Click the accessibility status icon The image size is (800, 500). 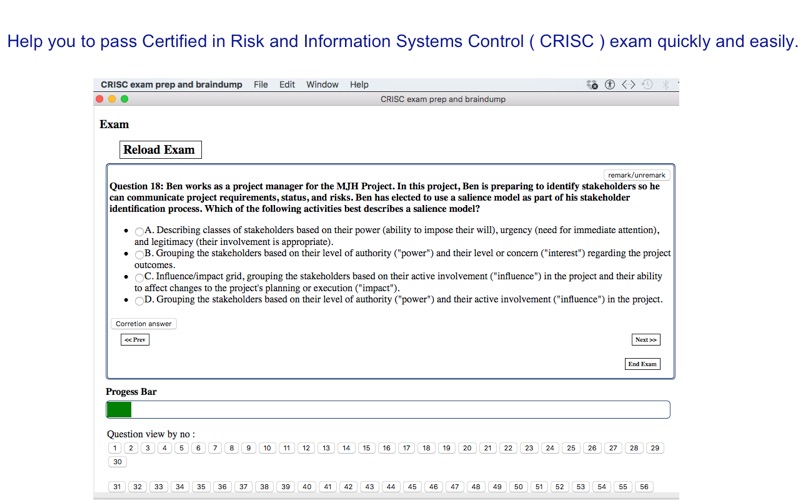point(610,85)
